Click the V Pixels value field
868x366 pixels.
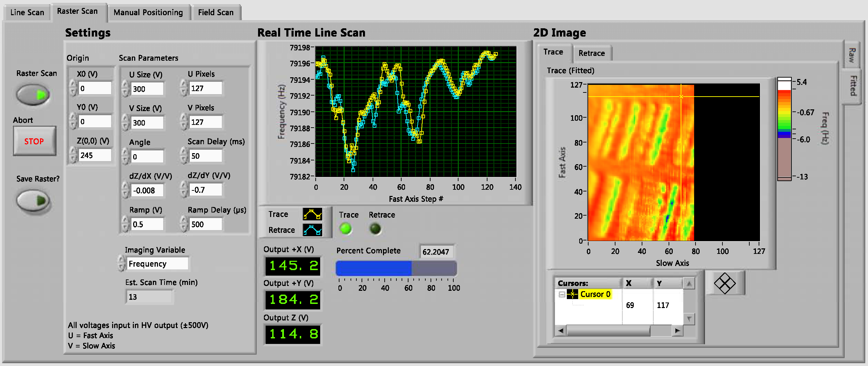coord(206,122)
